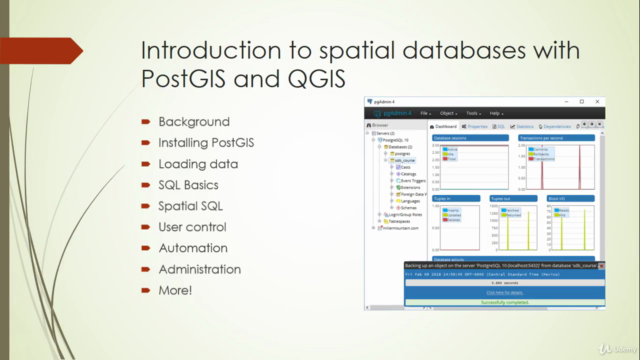Expand the millermountain.com server node
The image size is (640, 360).
(x=373, y=228)
